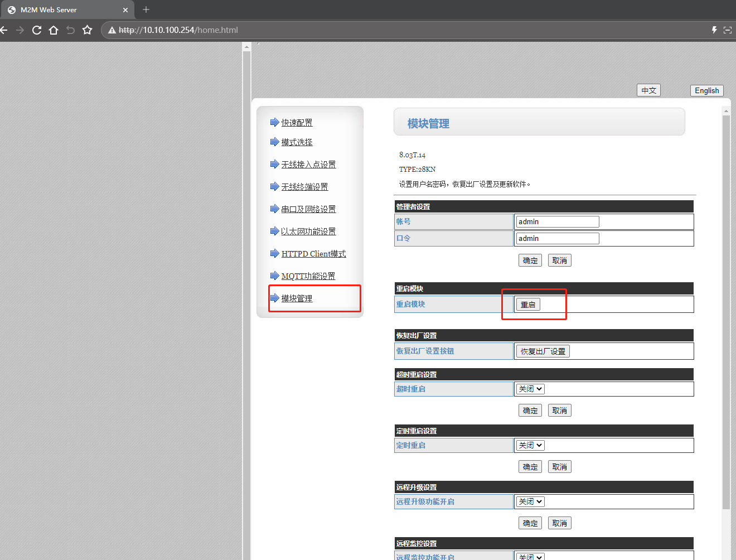Open MQTT功能设置 in the sidebar menu
Viewport: 736px width, 560px height.
click(x=308, y=276)
